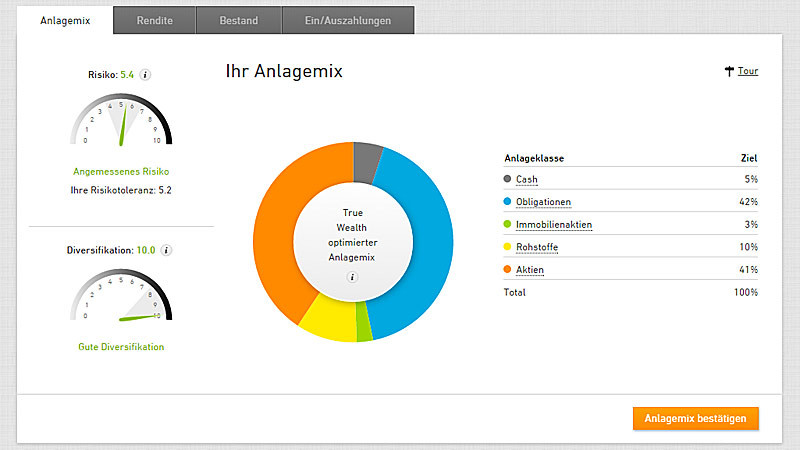800x450 pixels.
Task: Click the Anlageklasse column header
Action: tap(534, 158)
